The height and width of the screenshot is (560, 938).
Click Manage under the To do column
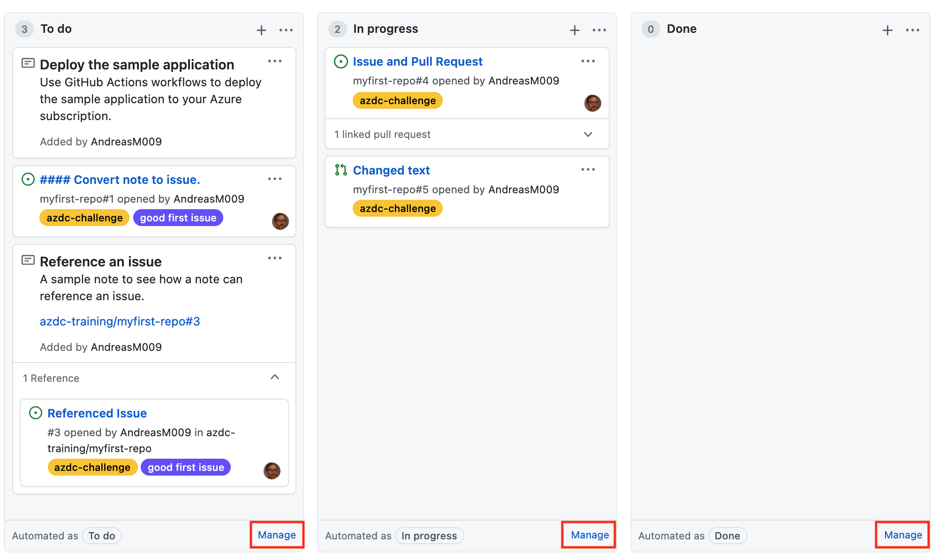click(276, 535)
